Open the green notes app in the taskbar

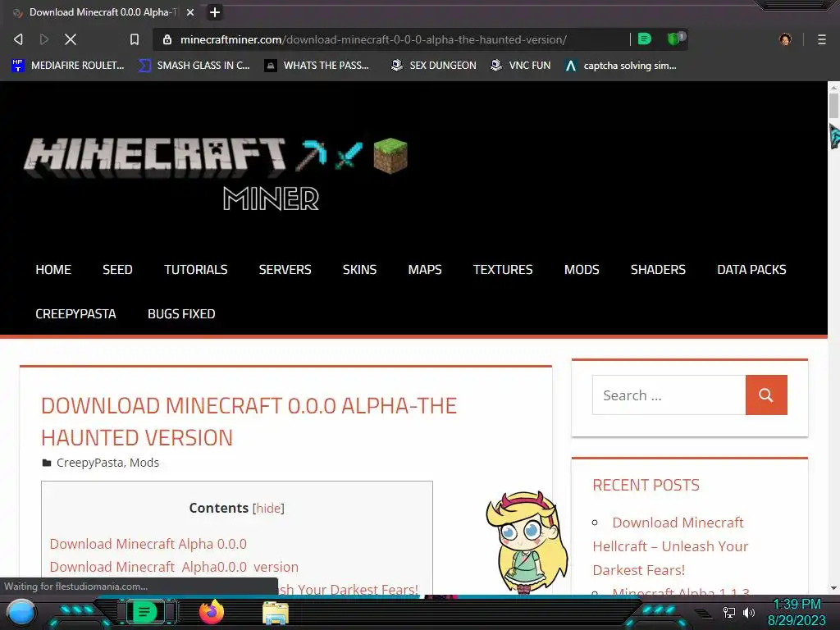[x=144, y=612]
